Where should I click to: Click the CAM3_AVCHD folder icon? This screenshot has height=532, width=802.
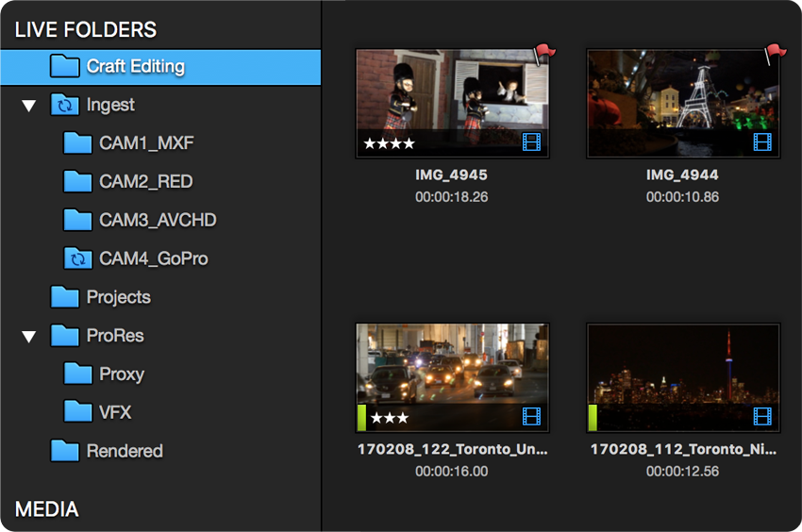click(77, 220)
